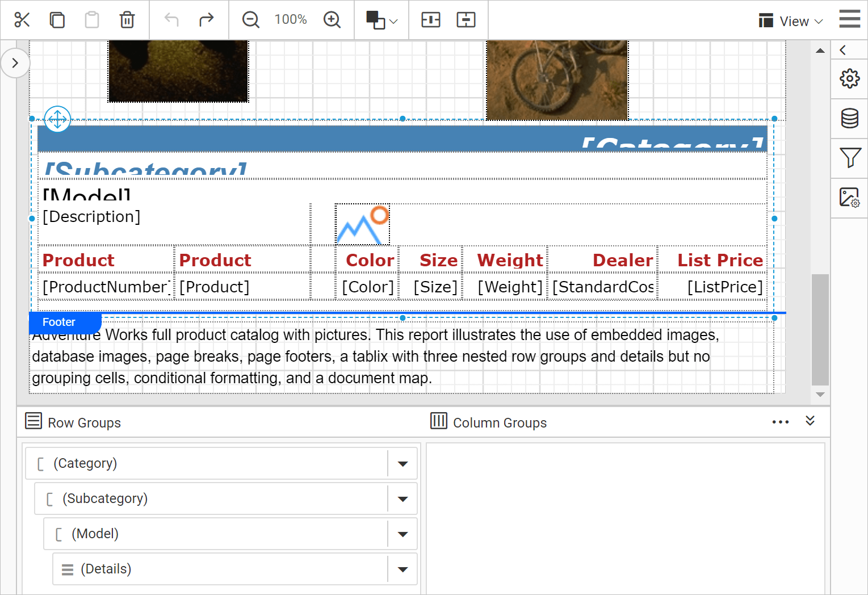Screen dimensions: 868x595
Task: Select the (Subcategory) row group
Action: point(212,498)
